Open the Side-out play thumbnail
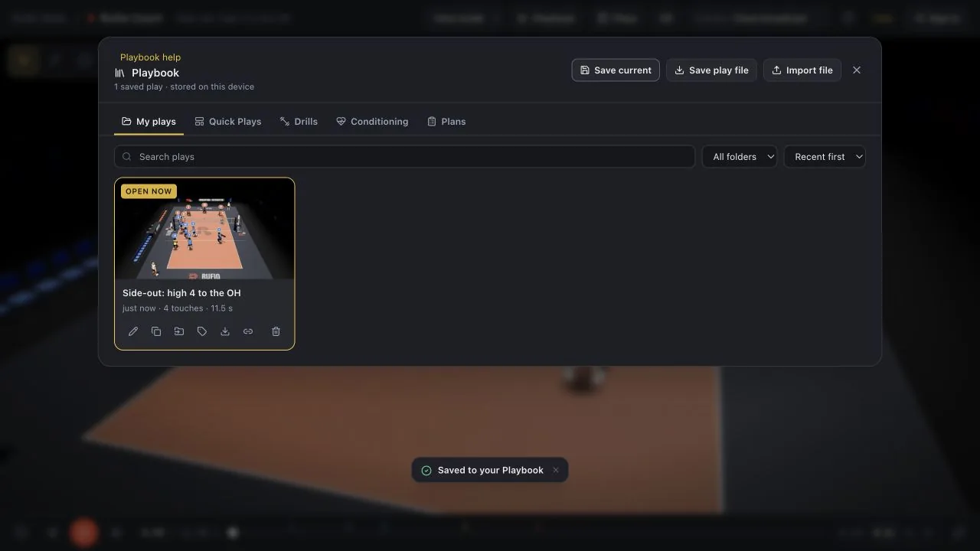Viewport: 980px width, 551px height. (x=204, y=229)
